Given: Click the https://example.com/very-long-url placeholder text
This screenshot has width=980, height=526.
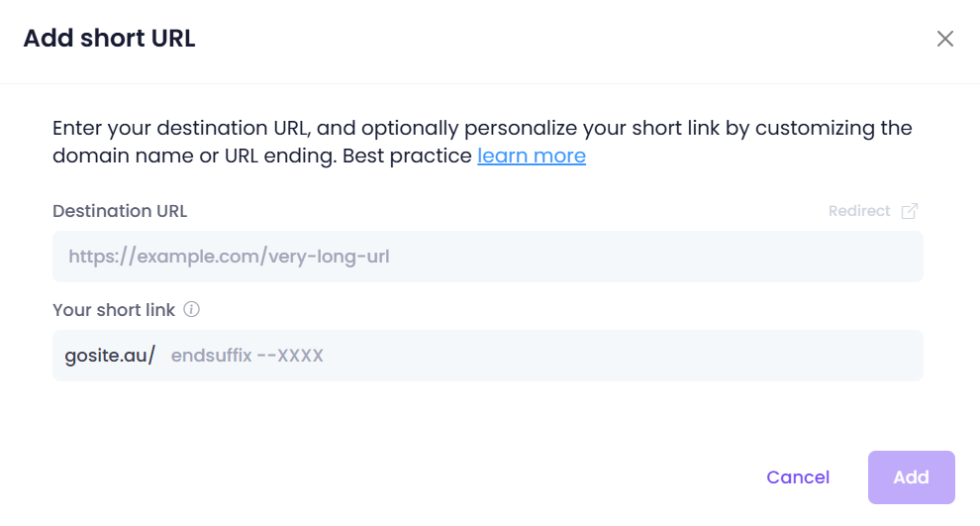Looking at the screenshot, I should (229, 257).
